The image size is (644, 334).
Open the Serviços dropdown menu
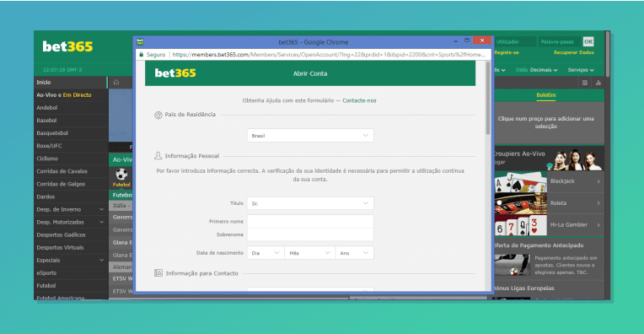581,70
